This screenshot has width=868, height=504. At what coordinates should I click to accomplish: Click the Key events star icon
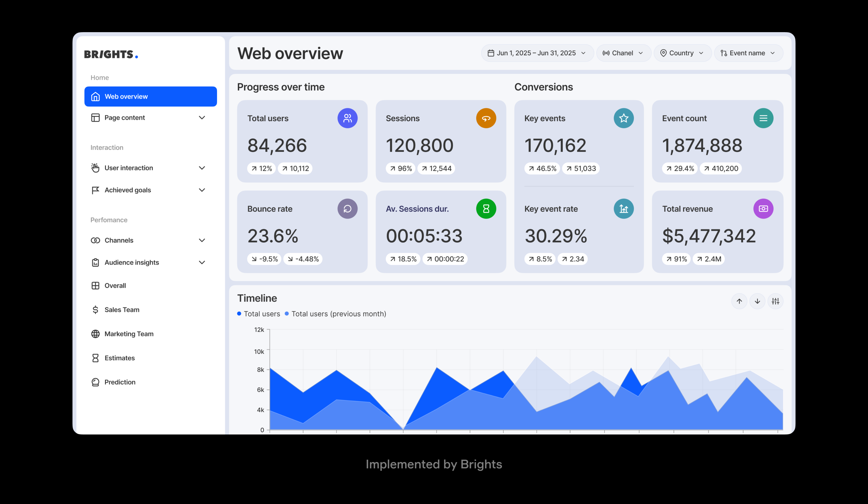624,118
